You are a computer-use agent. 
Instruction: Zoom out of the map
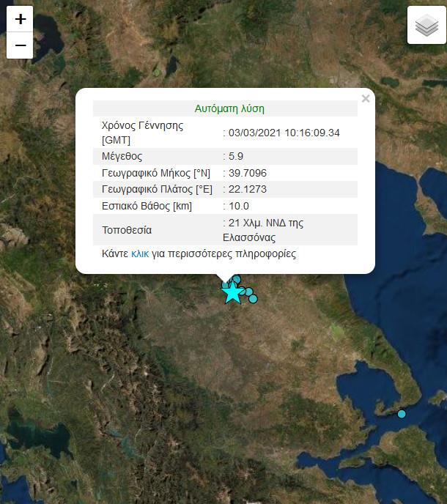(x=20, y=45)
